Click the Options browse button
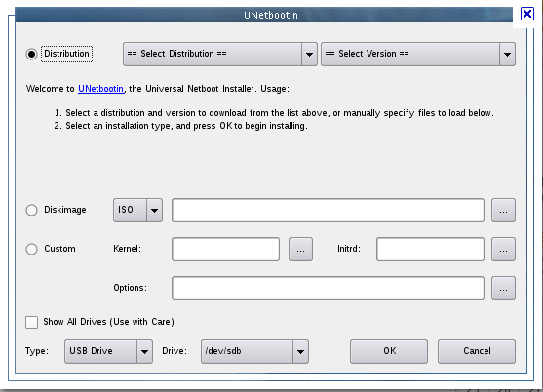 click(x=503, y=288)
